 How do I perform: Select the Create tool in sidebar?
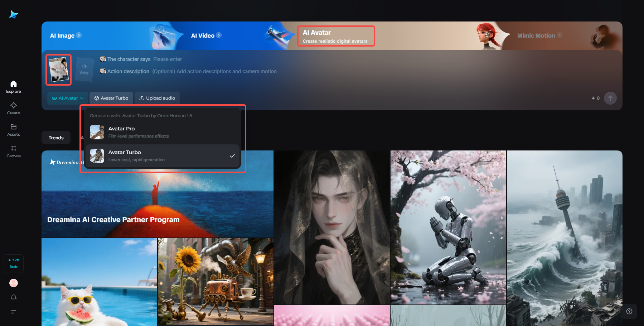[13, 107]
